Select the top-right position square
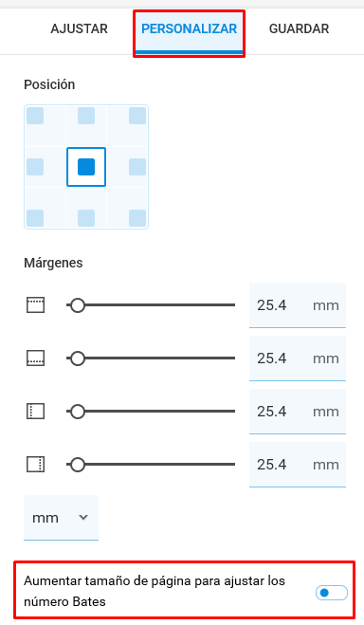The height and width of the screenshot is (625, 364). click(137, 116)
